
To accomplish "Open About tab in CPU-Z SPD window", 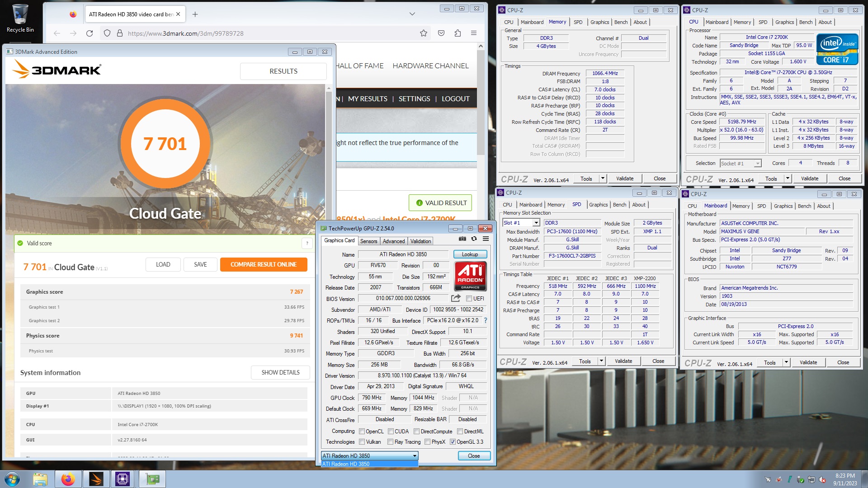I will click(x=638, y=205).
